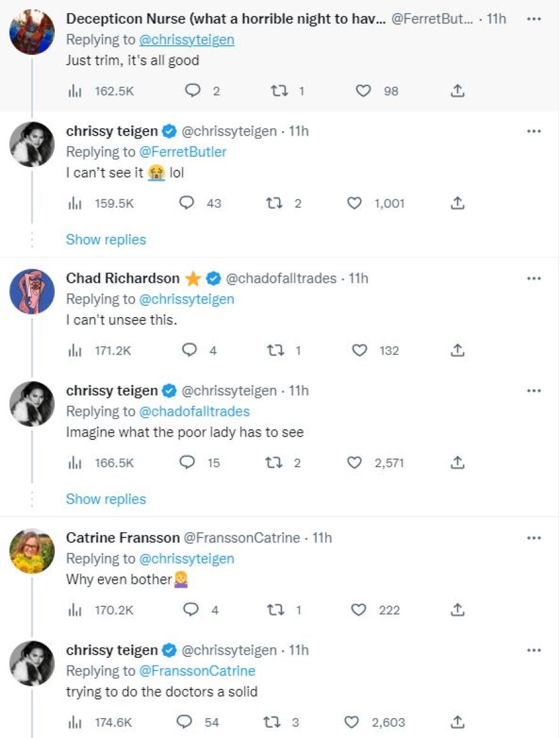Show replies under "I can't see it" tweet

click(x=106, y=239)
